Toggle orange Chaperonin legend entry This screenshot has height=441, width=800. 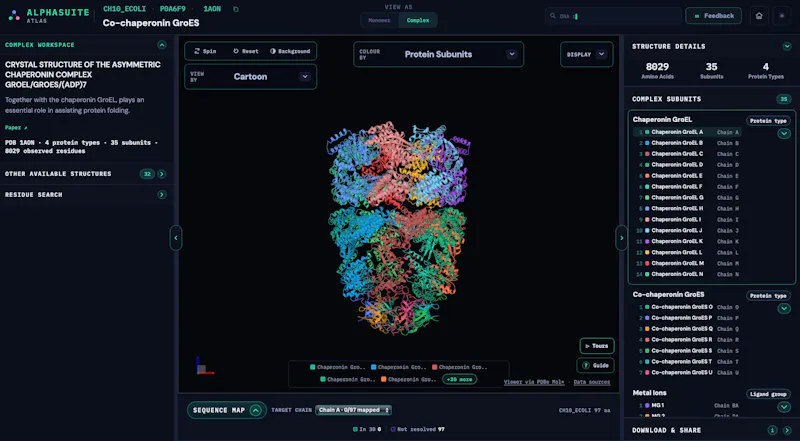[x=408, y=379]
